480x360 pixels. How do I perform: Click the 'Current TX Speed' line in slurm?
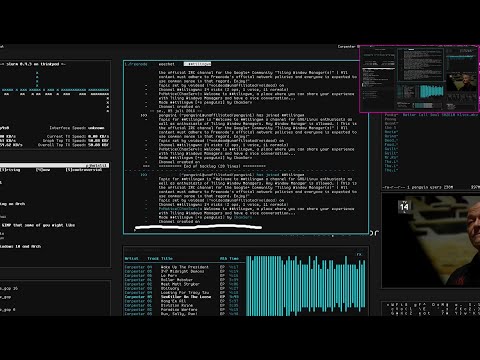coord(78,136)
